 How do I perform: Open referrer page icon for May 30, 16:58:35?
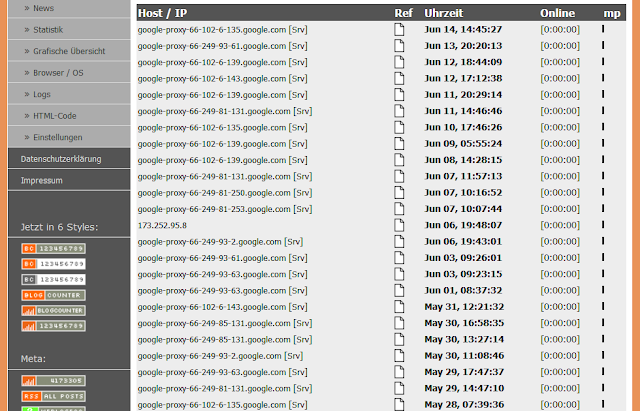(x=399, y=323)
